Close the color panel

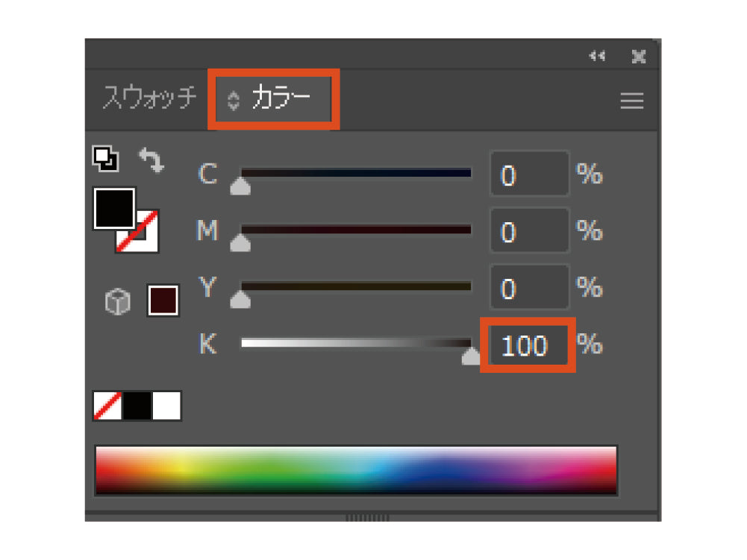638,57
